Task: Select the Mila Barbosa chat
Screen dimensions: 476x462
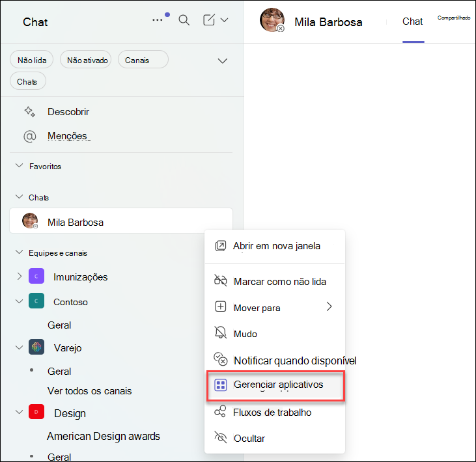Action: coord(121,221)
